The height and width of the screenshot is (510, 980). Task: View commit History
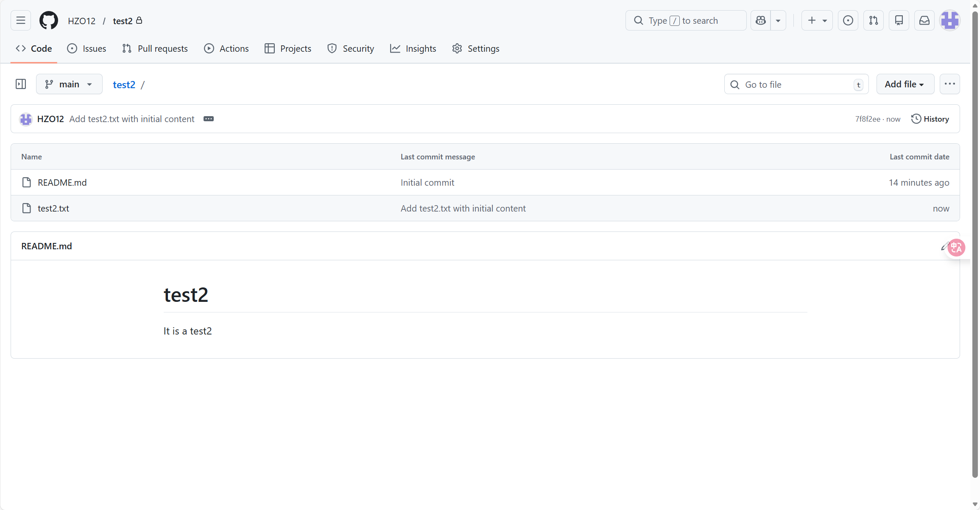[x=930, y=119]
